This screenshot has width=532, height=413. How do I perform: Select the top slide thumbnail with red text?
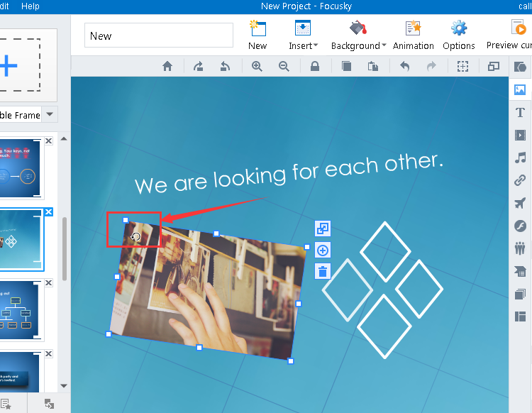21,168
